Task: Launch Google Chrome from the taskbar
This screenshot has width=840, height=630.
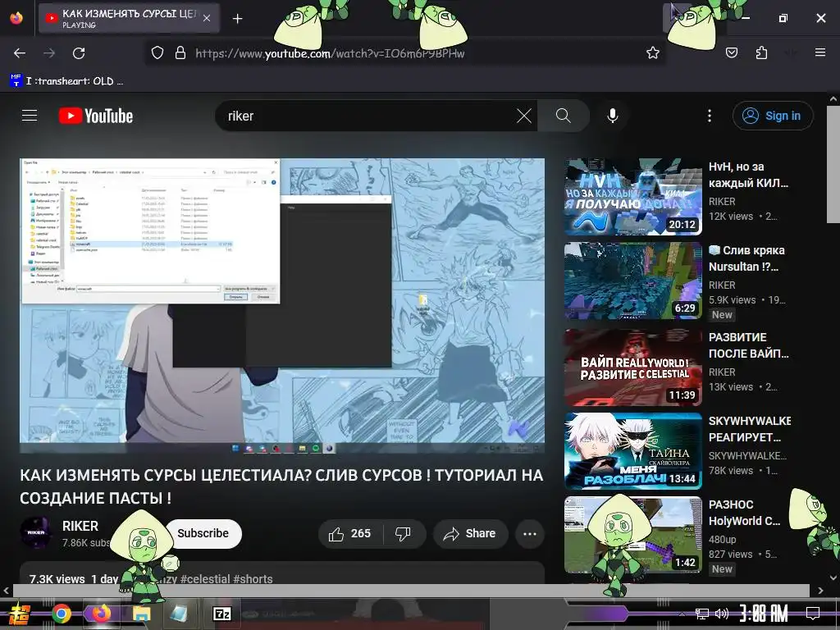Action: pos(62,614)
